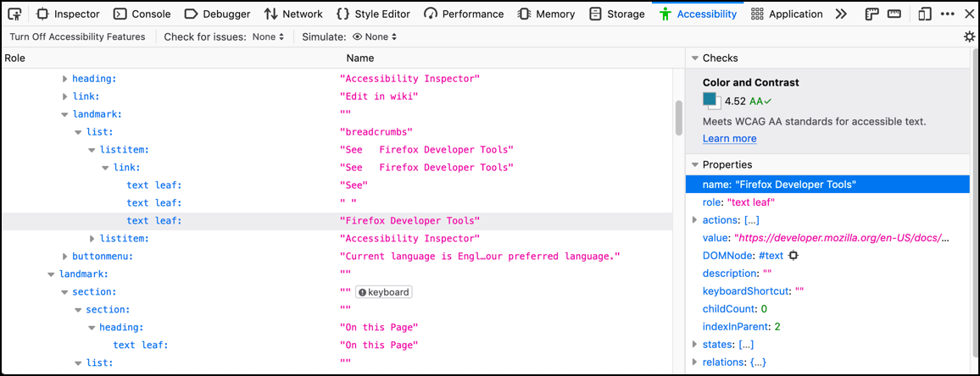Open the toolbox customize ellipsis menu
The width and height of the screenshot is (980, 376).
pyautogui.click(x=947, y=14)
